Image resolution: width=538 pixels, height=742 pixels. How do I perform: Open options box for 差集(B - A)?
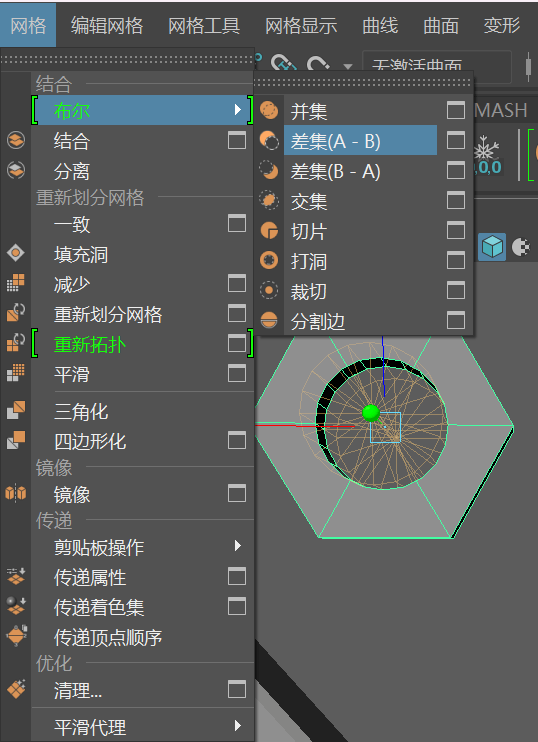click(456, 170)
